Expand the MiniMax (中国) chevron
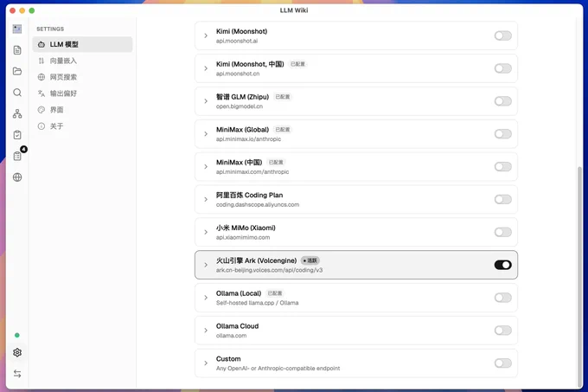 click(206, 166)
